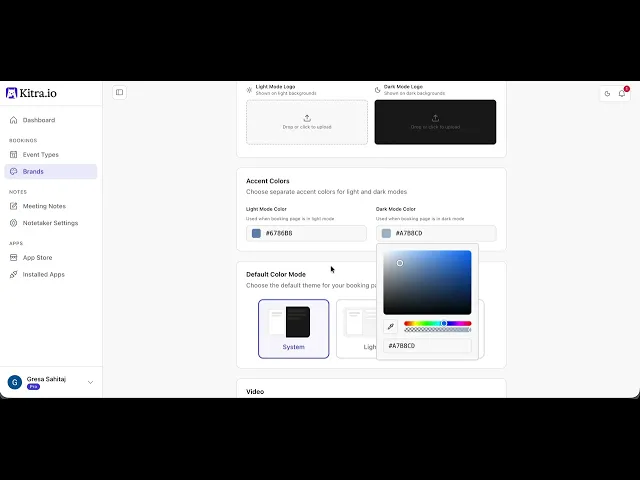Click the dark mode upload arrow icon

point(436,118)
